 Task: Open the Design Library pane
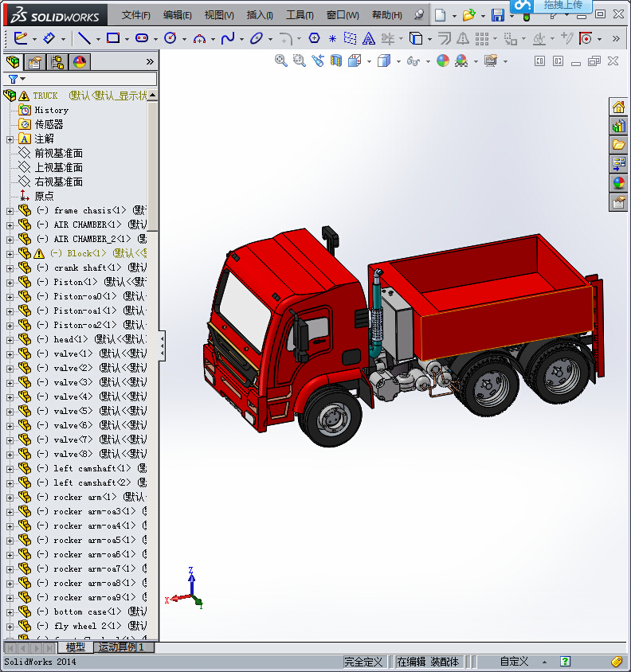[x=618, y=126]
